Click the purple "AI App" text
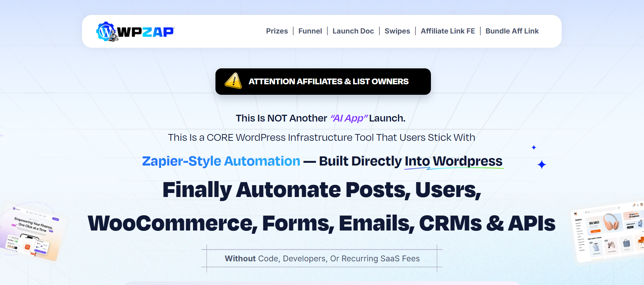Screen dimensions: 644x285 point(349,118)
